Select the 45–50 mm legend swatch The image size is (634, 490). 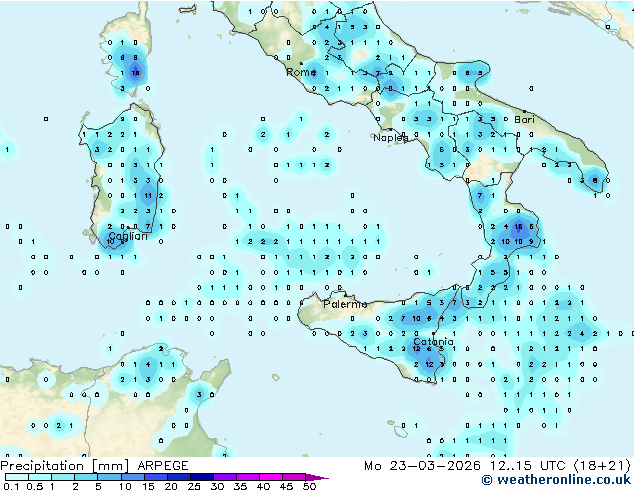[x=294, y=477]
